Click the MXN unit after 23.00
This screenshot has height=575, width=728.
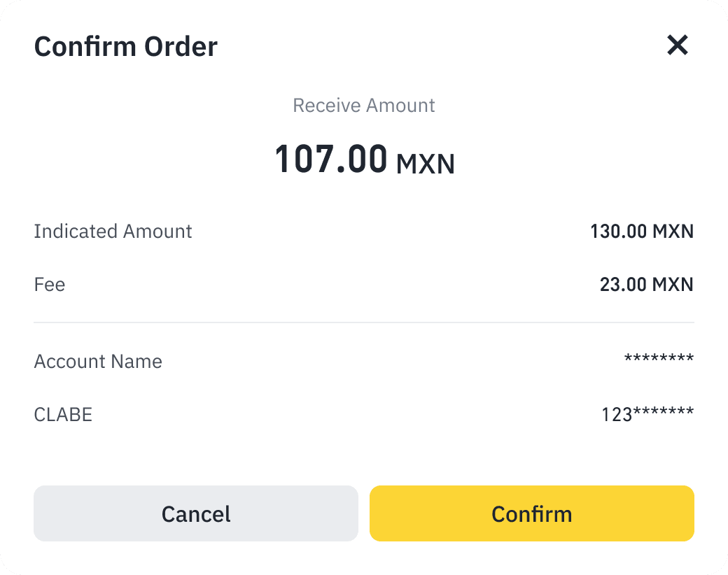[x=673, y=285]
